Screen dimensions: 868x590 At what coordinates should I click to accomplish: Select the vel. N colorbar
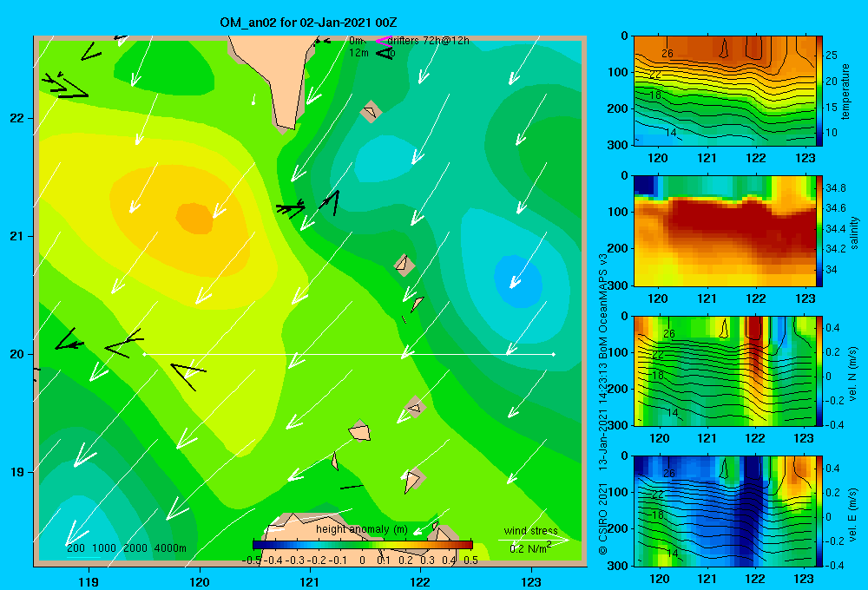819,370
